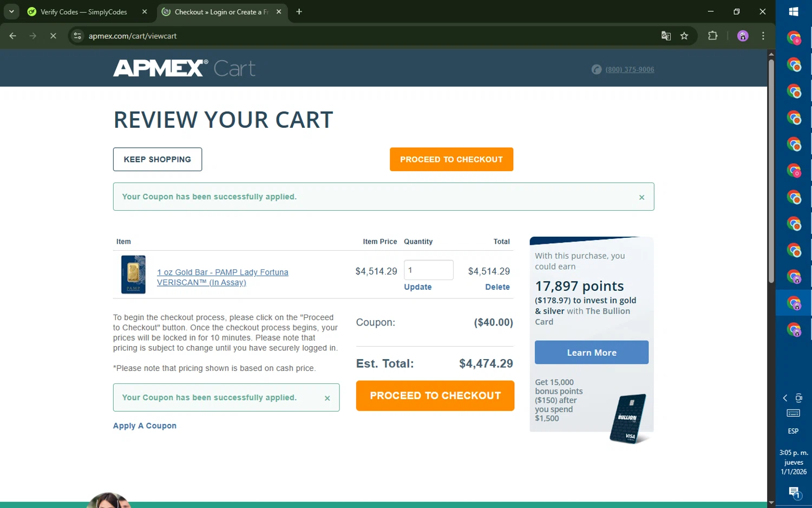Click the translate page icon
Image resolution: width=812 pixels, height=508 pixels.
[666, 36]
